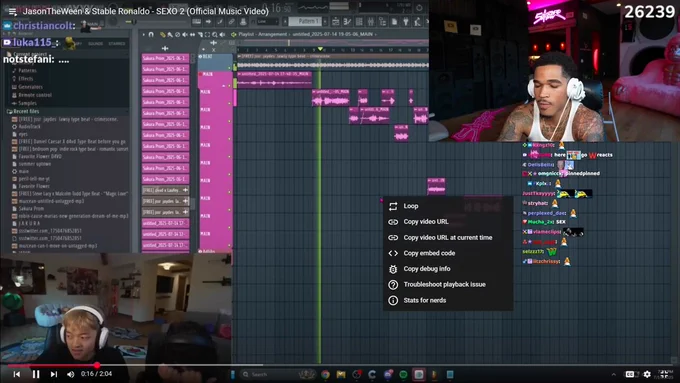Select the untitled_2025-07-14 17-40 MAIN audio clip

click(x=275, y=80)
